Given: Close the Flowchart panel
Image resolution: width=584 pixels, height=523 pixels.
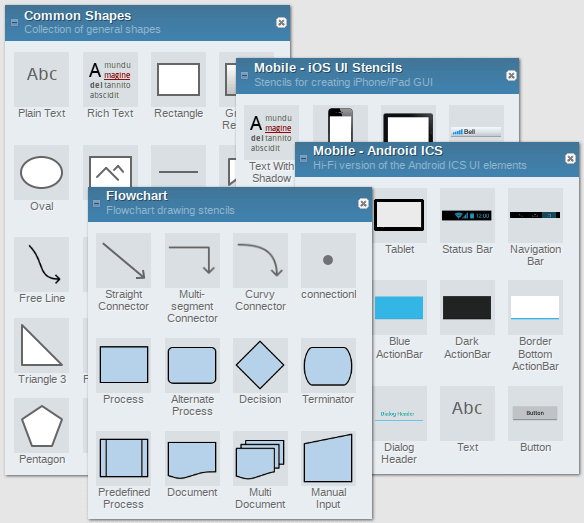Looking at the screenshot, I should pyautogui.click(x=363, y=203).
